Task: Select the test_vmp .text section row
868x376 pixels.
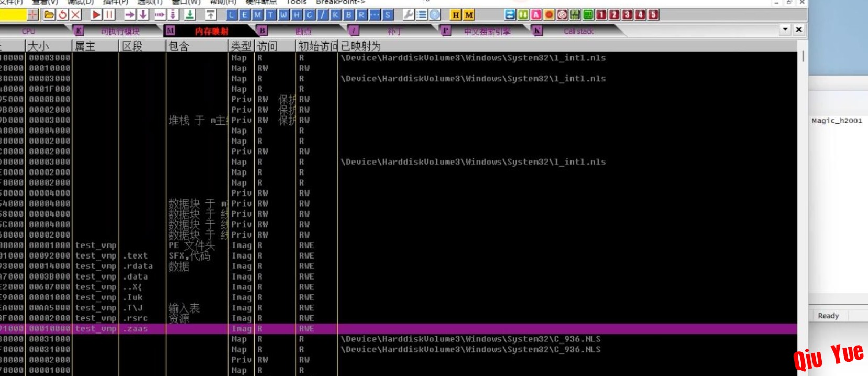Action: pyautogui.click(x=398, y=256)
